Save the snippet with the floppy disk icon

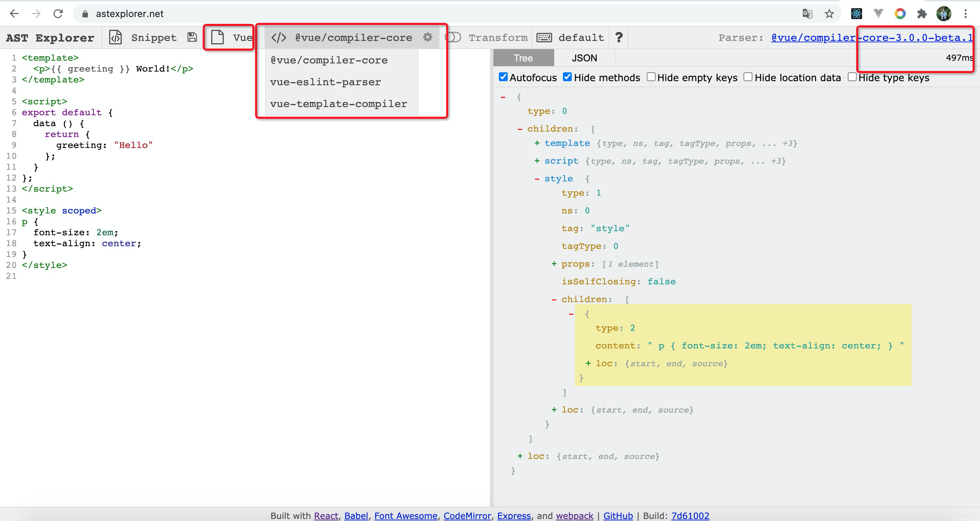(x=192, y=37)
